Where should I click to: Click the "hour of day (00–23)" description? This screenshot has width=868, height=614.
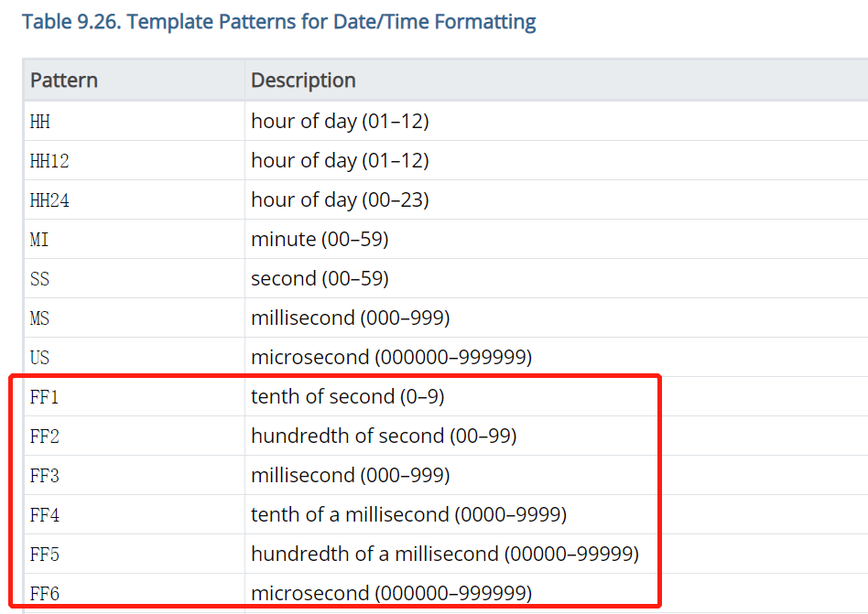click(340, 199)
